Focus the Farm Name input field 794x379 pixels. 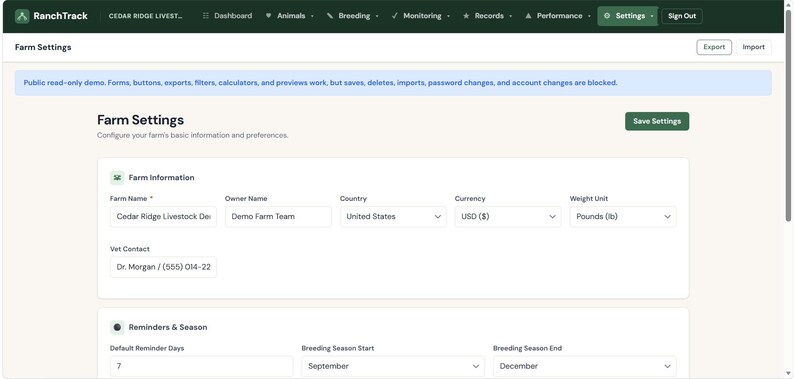[163, 217]
